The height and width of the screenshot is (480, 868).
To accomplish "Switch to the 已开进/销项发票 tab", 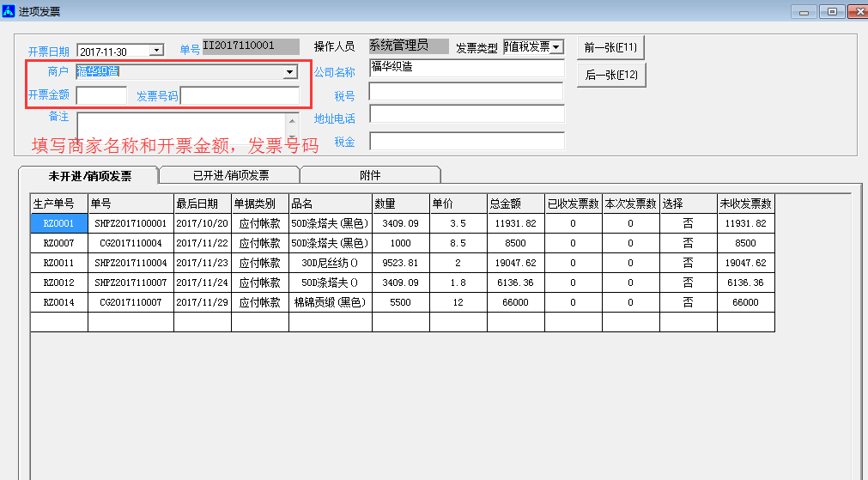I will point(231,175).
